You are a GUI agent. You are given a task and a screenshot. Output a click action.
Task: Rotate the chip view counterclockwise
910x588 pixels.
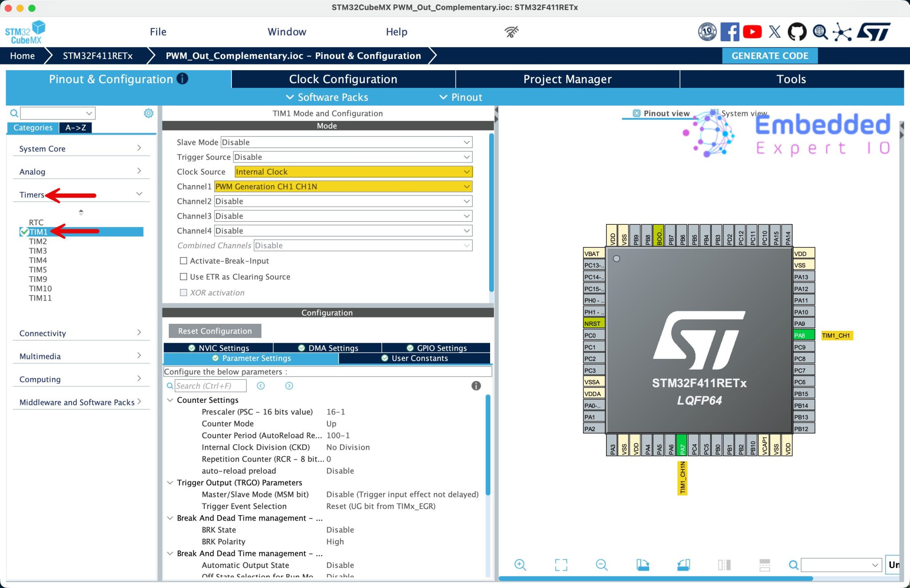click(x=683, y=565)
